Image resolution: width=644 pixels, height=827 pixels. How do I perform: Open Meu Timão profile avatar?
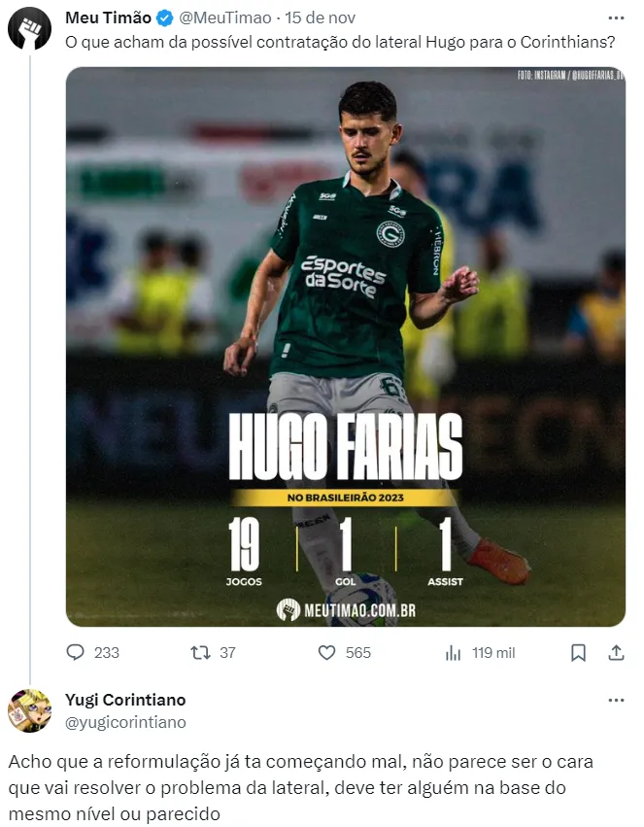(29, 28)
